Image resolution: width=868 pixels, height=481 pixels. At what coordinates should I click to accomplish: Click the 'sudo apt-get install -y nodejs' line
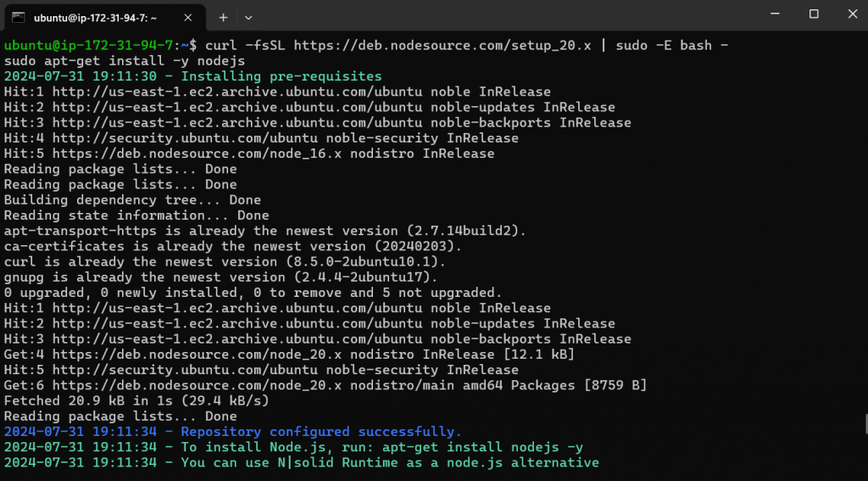click(125, 61)
